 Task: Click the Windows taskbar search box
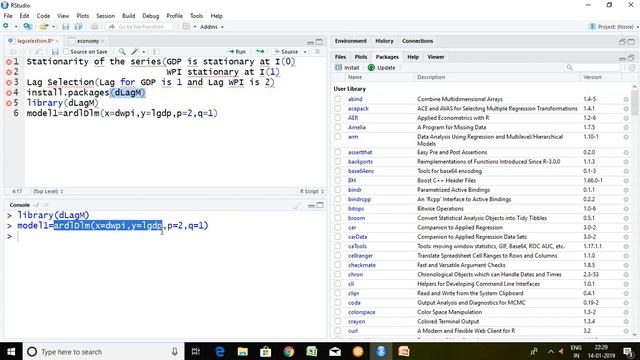click(x=102, y=351)
